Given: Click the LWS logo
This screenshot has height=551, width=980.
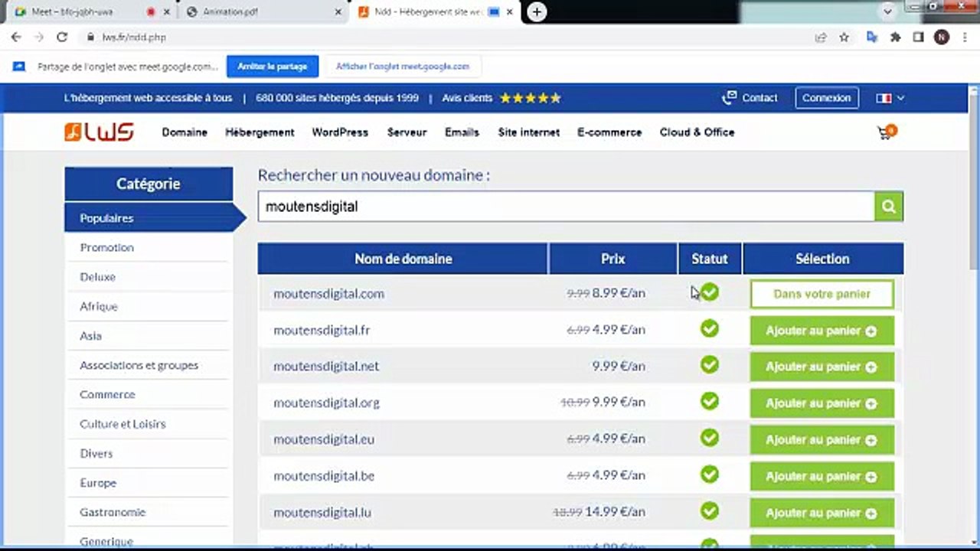Looking at the screenshot, I should (99, 132).
